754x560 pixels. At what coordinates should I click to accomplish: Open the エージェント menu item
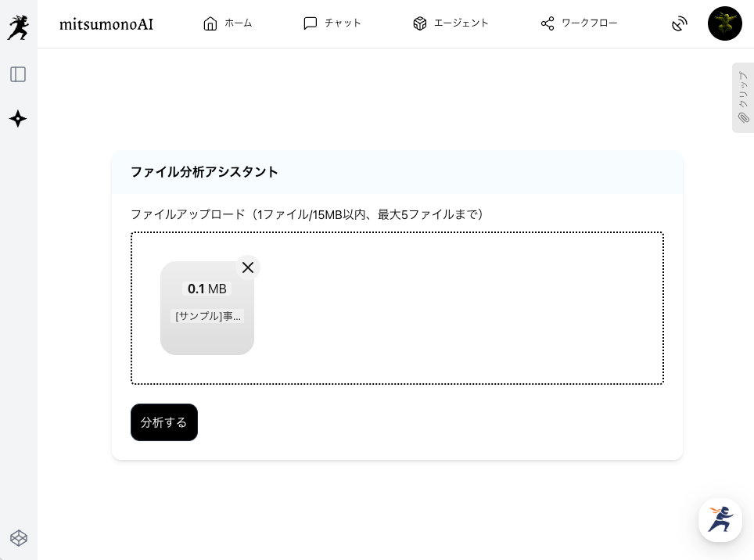(451, 23)
